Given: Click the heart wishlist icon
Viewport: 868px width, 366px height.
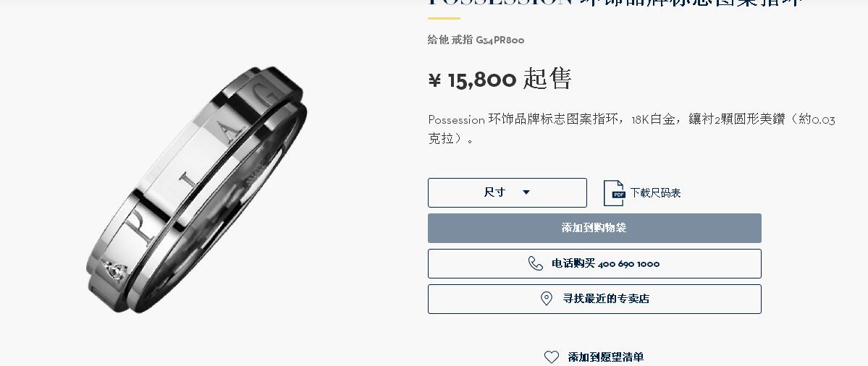Looking at the screenshot, I should pos(552,357).
